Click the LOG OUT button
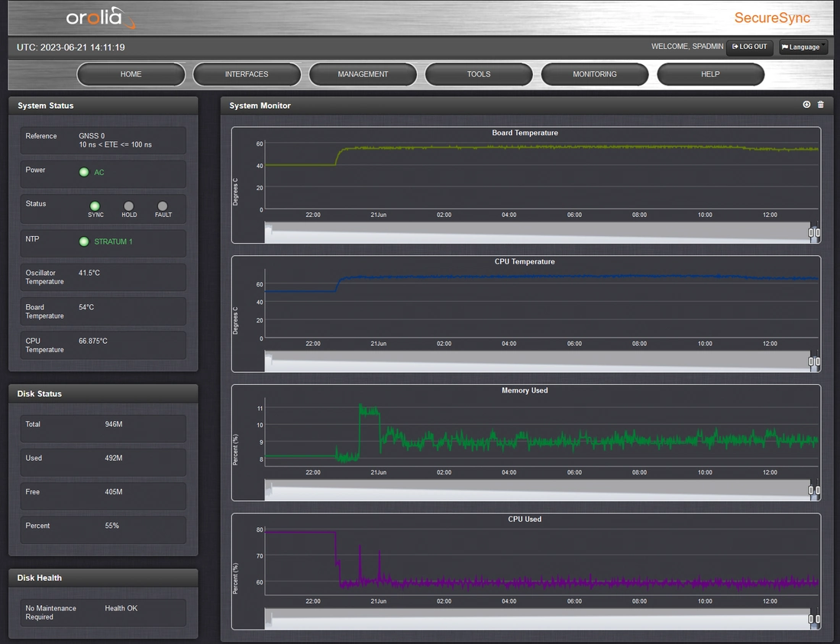This screenshot has width=840, height=644. coord(749,47)
